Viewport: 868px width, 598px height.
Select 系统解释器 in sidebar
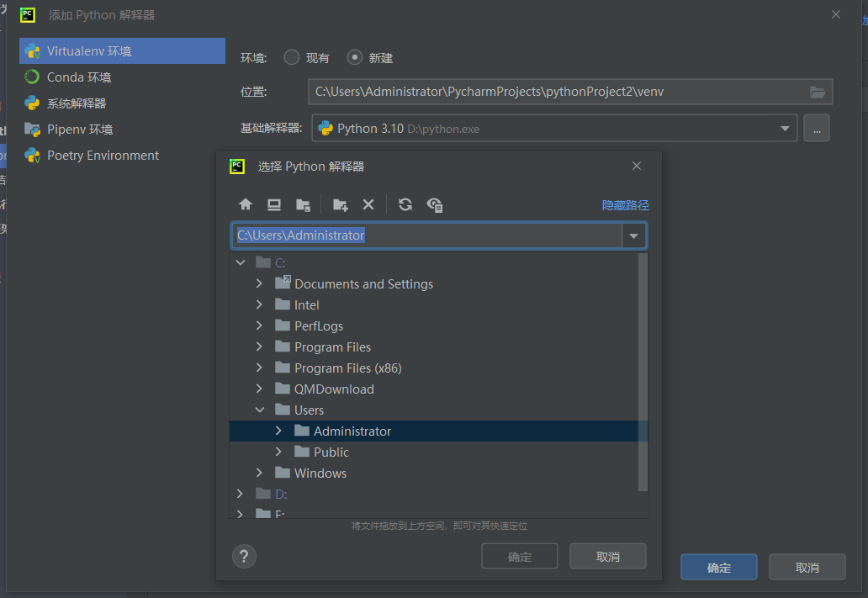click(x=122, y=103)
